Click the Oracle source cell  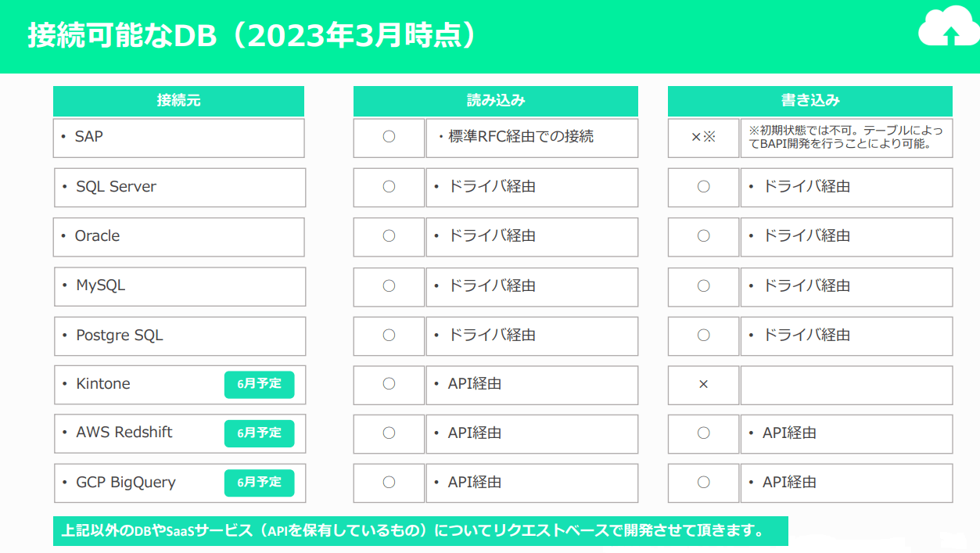click(x=178, y=236)
